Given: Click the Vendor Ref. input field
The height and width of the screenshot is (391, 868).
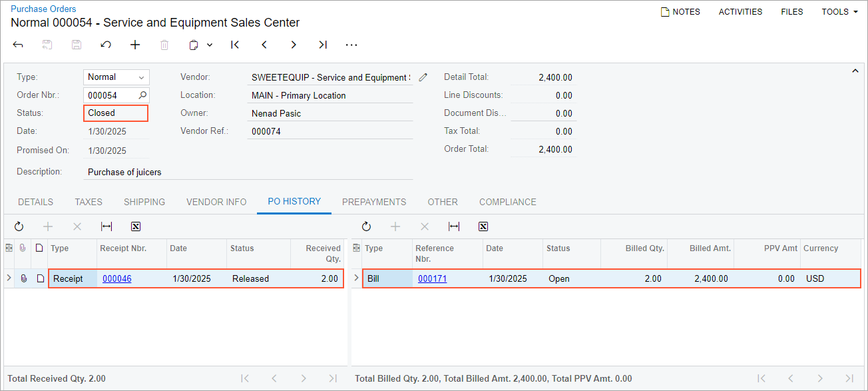Looking at the screenshot, I should pos(329,131).
